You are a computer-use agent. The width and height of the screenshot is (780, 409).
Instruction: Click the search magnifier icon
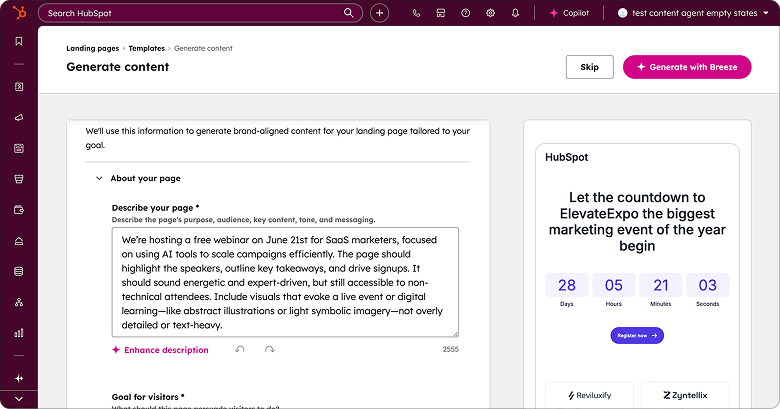[x=349, y=13]
